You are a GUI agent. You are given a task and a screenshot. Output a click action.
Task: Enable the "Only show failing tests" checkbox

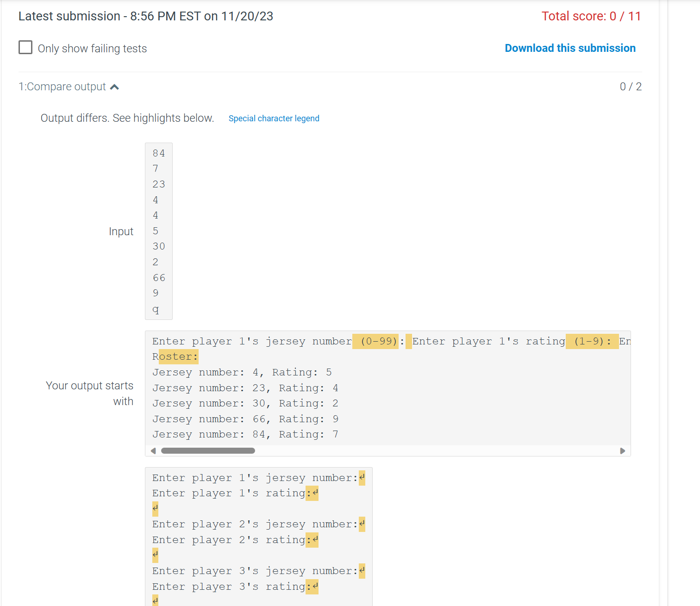(x=25, y=47)
